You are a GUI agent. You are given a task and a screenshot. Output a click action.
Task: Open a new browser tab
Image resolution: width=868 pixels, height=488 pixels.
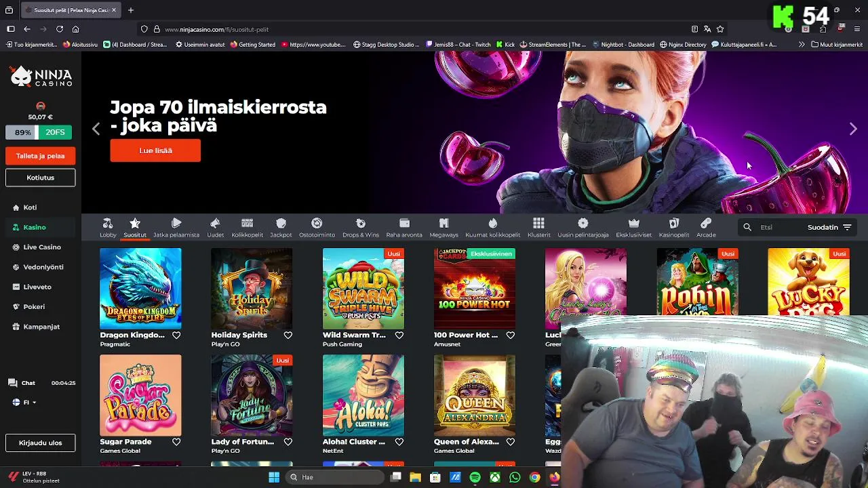[x=131, y=10]
